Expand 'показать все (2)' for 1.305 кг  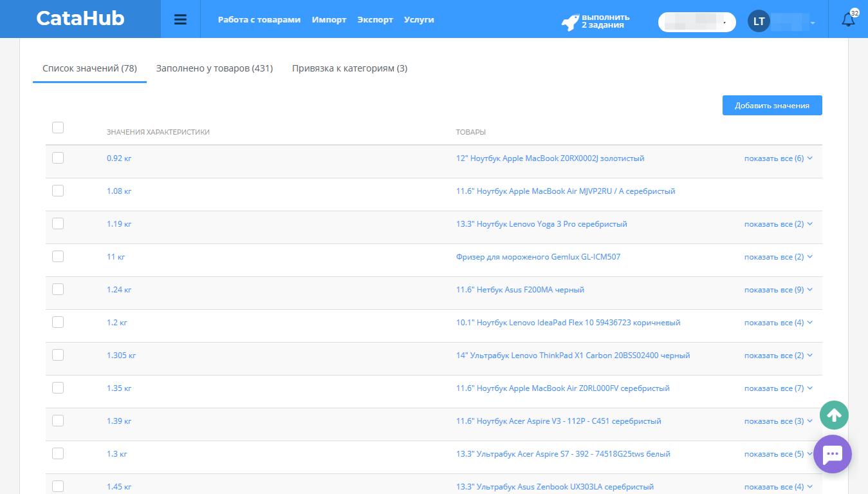pos(779,356)
